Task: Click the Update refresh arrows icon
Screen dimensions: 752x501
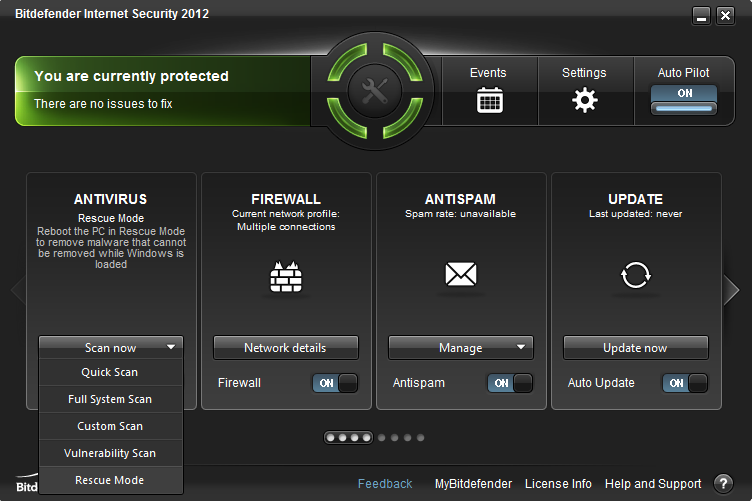Action: click(635, 275)
